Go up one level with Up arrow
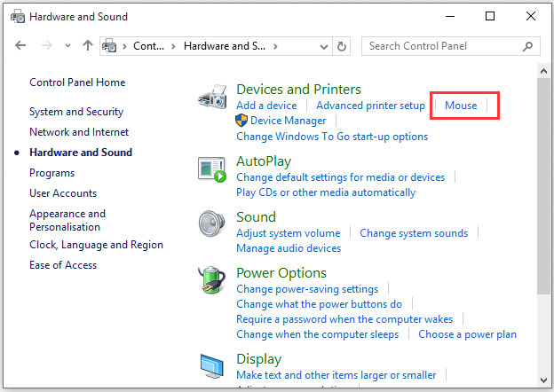Image resolution: width=554 pixels, height=392 pixels. [x=88, y=45]
